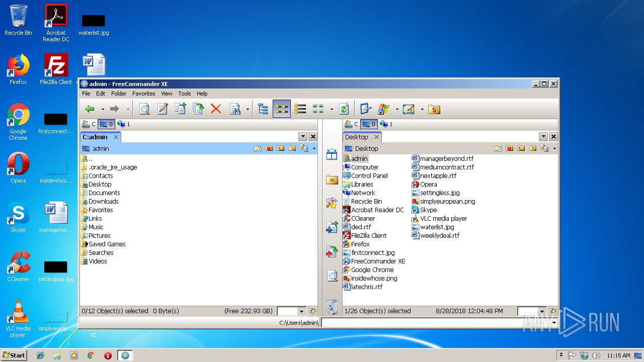This screenshot has width=644, height=362.
Task: Click the command line input field
Action: (436, 322)
